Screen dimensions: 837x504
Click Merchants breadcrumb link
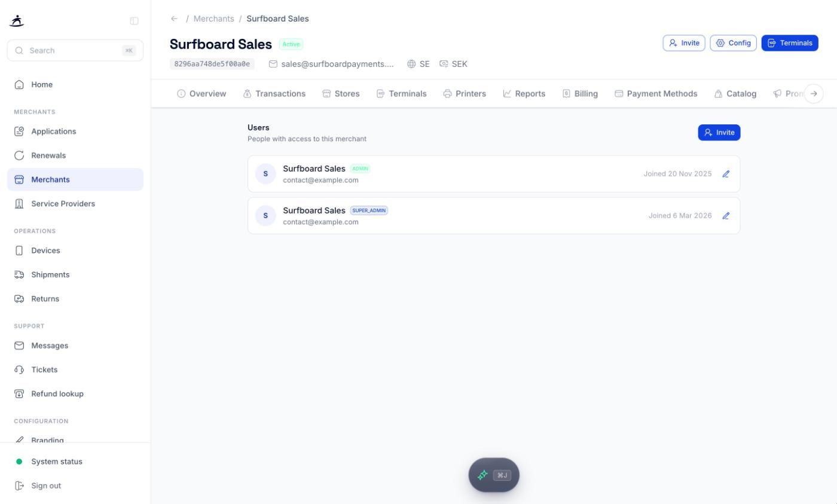point(213,19)
